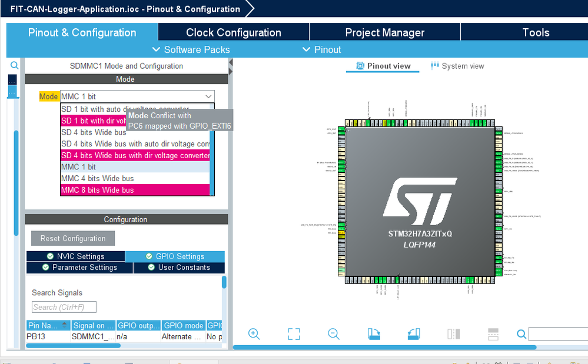Click the magnifier icon above the left sidebar
Screen dimensions: 588x364
pyautogui.click(x=14, y=65)
